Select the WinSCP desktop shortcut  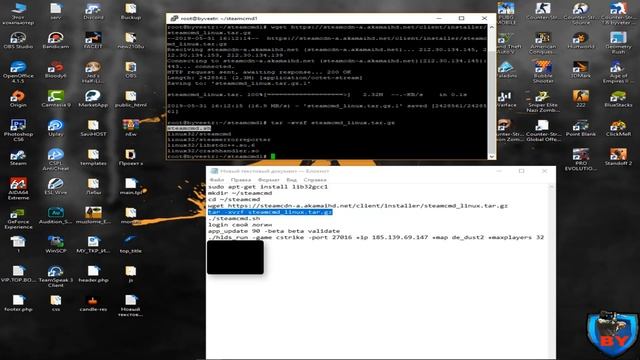point(56,245)
